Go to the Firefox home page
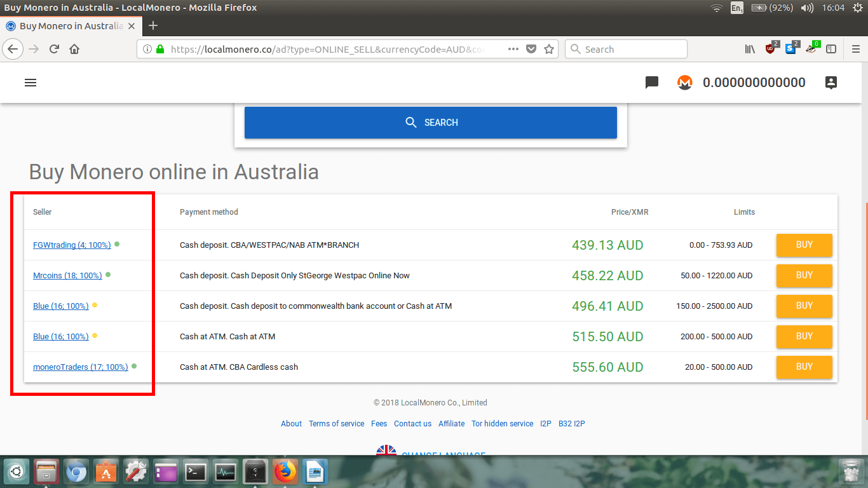The width and height of the screenshot is (868, 488). [x=75, y=49]
